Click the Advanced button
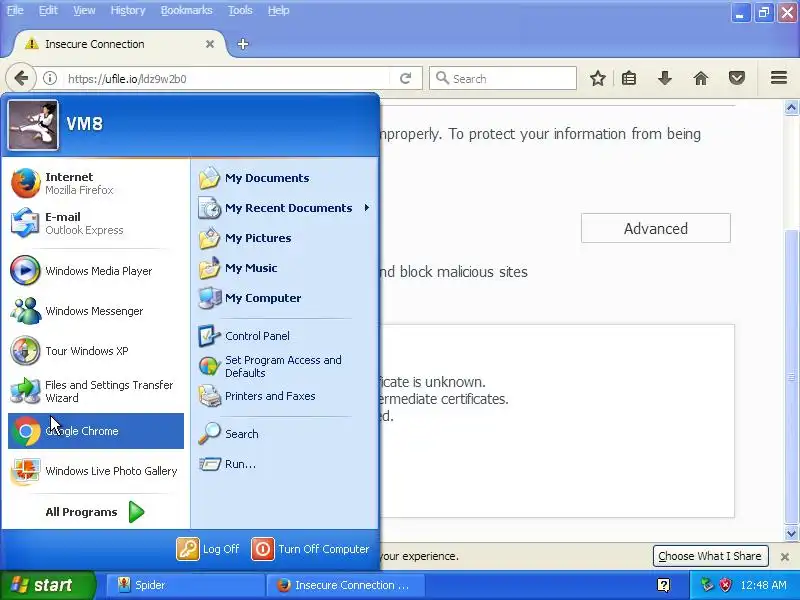Screen dimensions: 800x600 [656, 228]
